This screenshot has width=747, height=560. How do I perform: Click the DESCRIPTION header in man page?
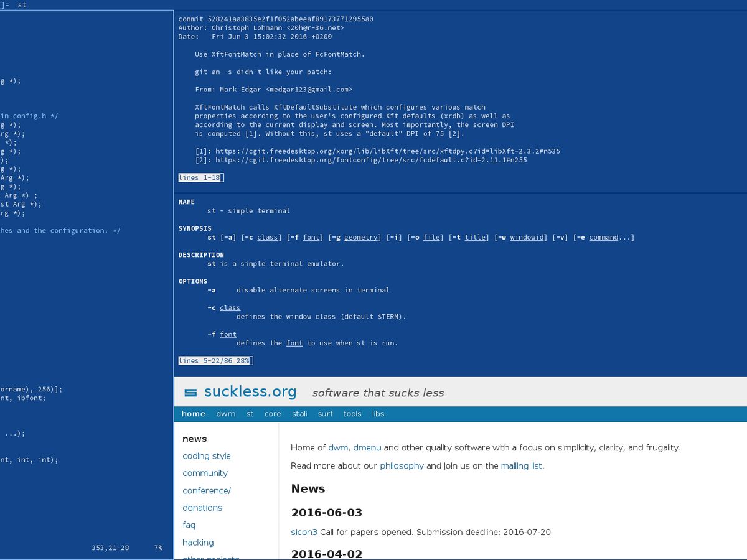pos(201,255)
